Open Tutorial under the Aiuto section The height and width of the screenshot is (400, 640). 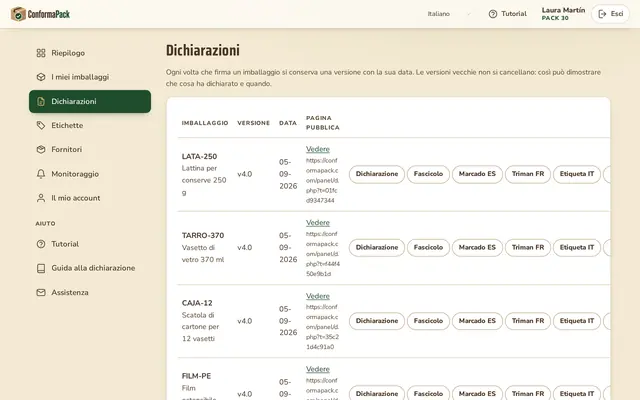90,244
